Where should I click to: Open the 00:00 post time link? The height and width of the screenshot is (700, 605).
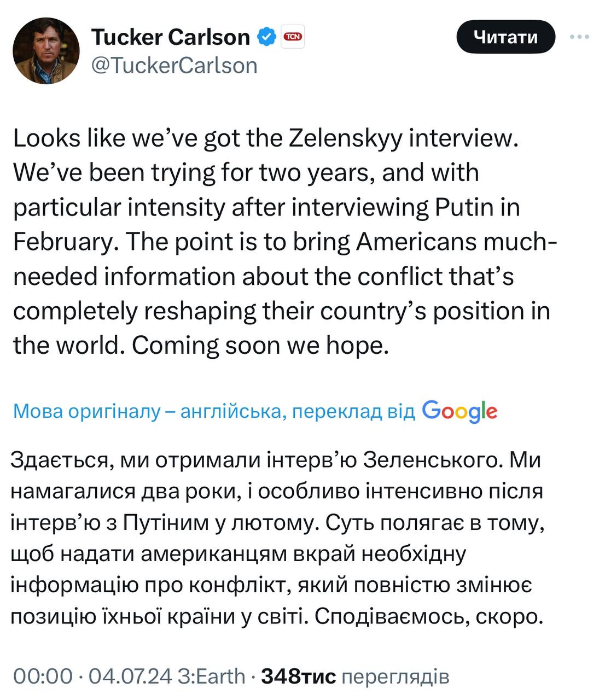click(43, 676)
